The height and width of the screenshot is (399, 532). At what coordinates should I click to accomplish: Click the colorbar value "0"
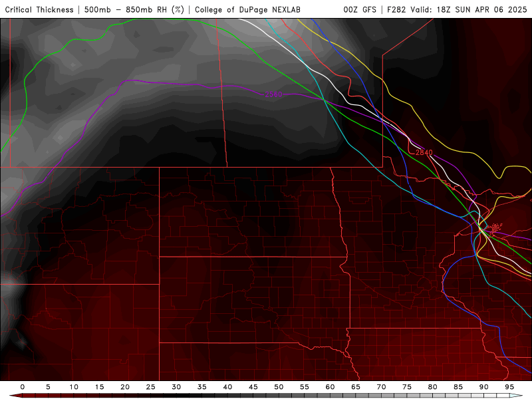(23, 387)
